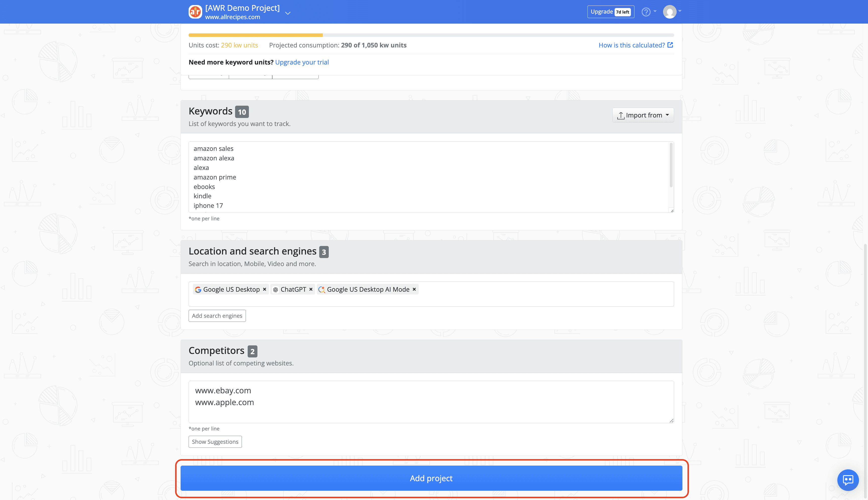The width and height of the screenshot is (868, 500).
Task: Click the Keywords count badge 10
Action: point(242,112)
